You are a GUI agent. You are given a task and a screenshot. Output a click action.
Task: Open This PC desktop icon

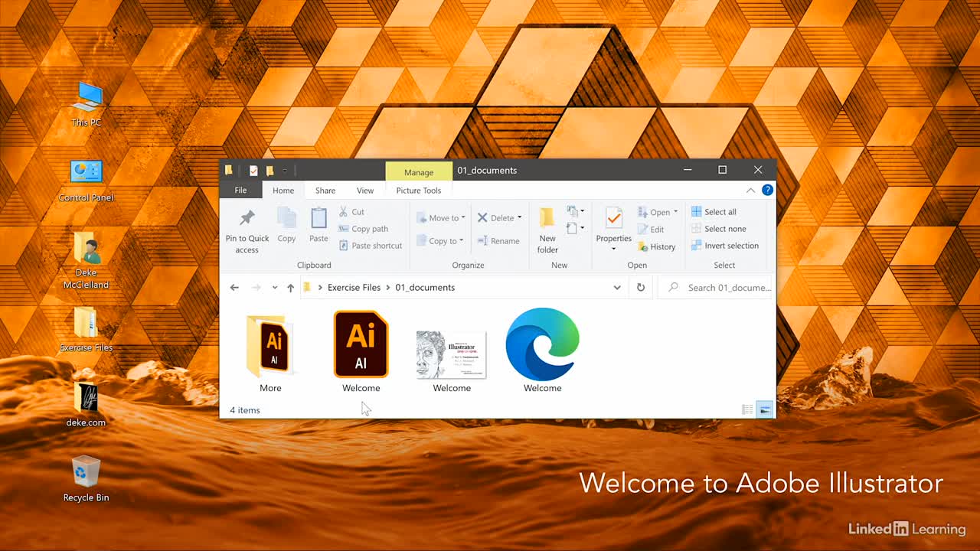tap(86, 103)
